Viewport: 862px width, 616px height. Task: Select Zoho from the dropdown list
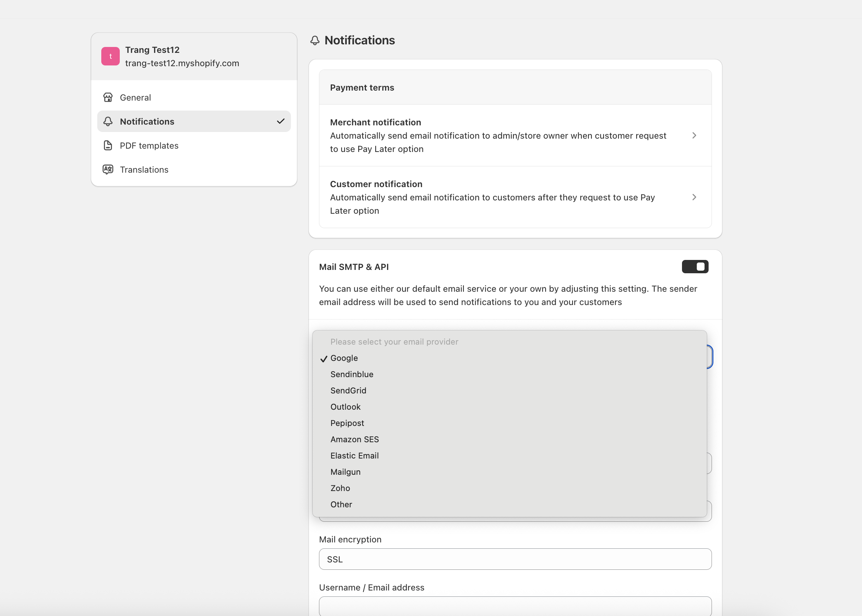[340, 488]
